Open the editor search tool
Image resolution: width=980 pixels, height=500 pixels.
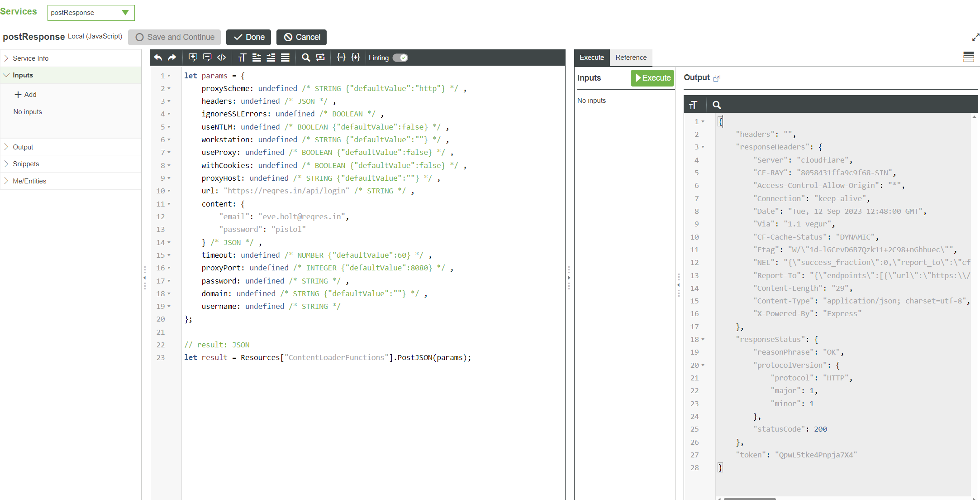click(306, 58)
